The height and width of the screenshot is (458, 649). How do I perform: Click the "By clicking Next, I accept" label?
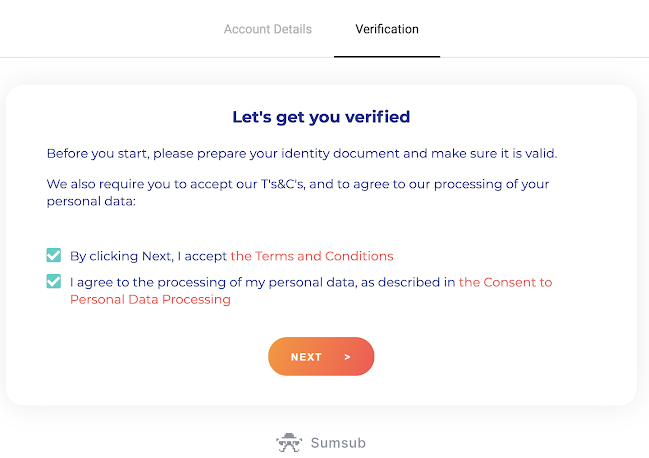click(149, 256)
